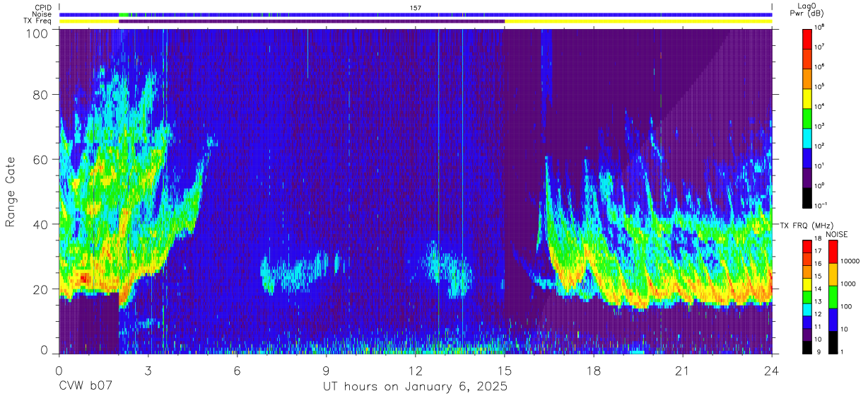Click the UT hour tick label '6'
This screenshot has height=401, width=868.
237,370
